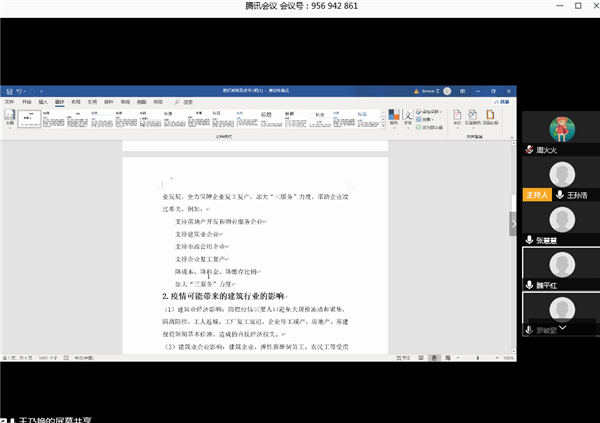This screenshot has width=600, height=423.
Task: Open the 页面颜色 page color dropdown
Action: (x=473, y=118)
